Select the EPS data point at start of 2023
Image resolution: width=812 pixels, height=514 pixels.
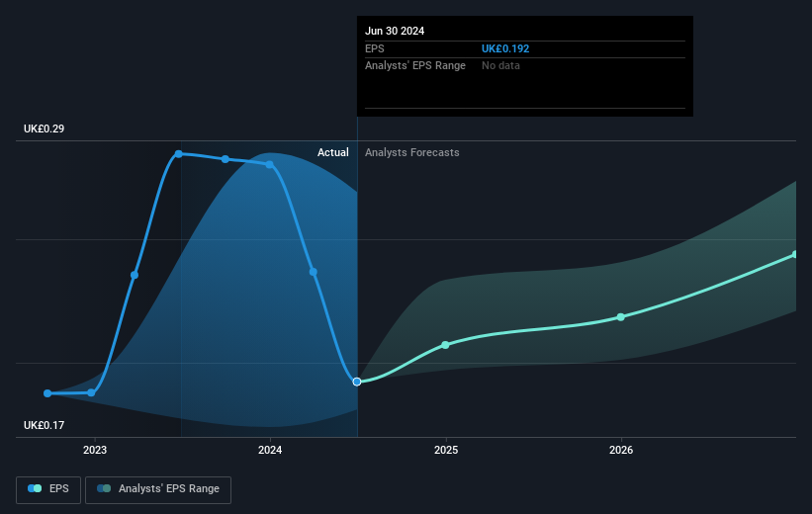click(x=91, y=392)
